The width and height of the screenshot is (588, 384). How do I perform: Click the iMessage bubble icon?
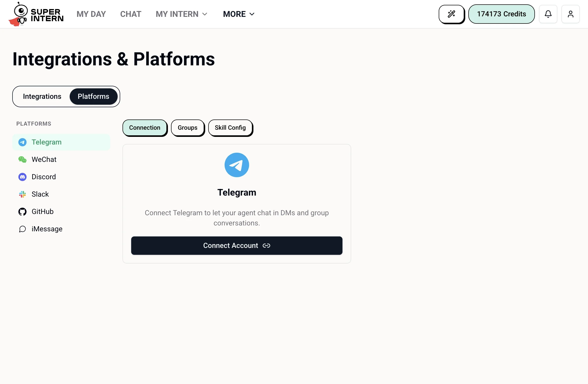(x=22, y=229)
